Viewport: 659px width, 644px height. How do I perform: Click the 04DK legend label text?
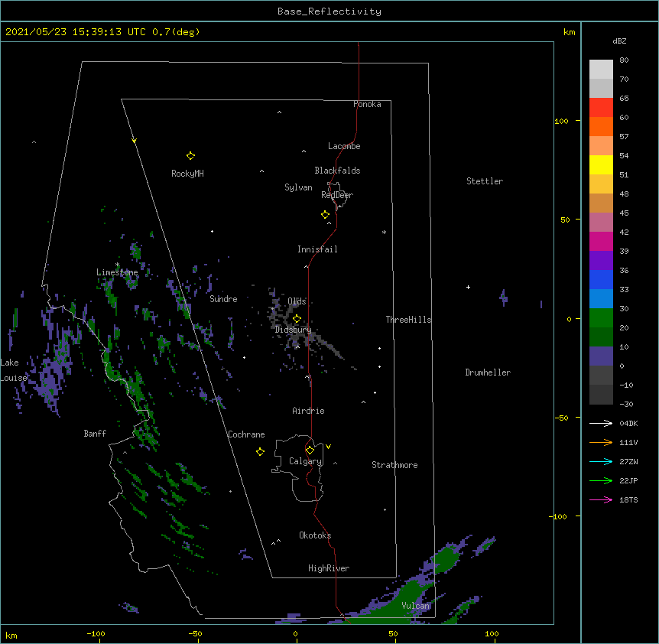[x=628, y=423]
